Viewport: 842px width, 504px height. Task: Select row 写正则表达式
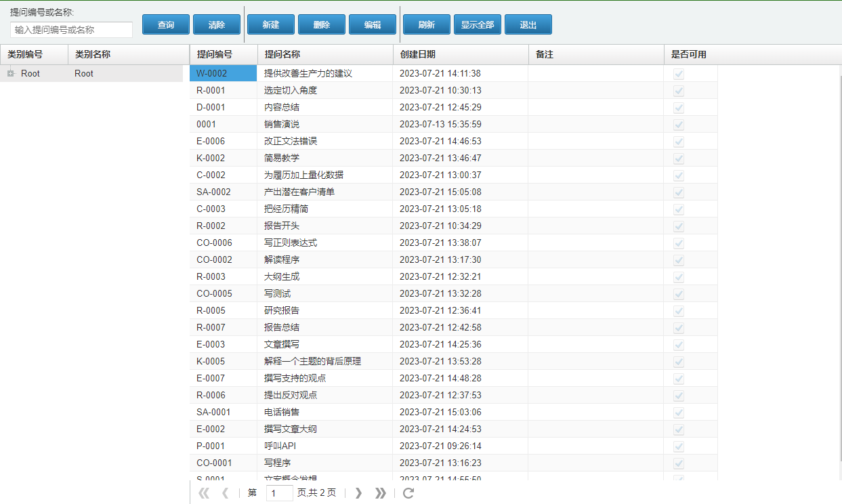coord(454,243)
